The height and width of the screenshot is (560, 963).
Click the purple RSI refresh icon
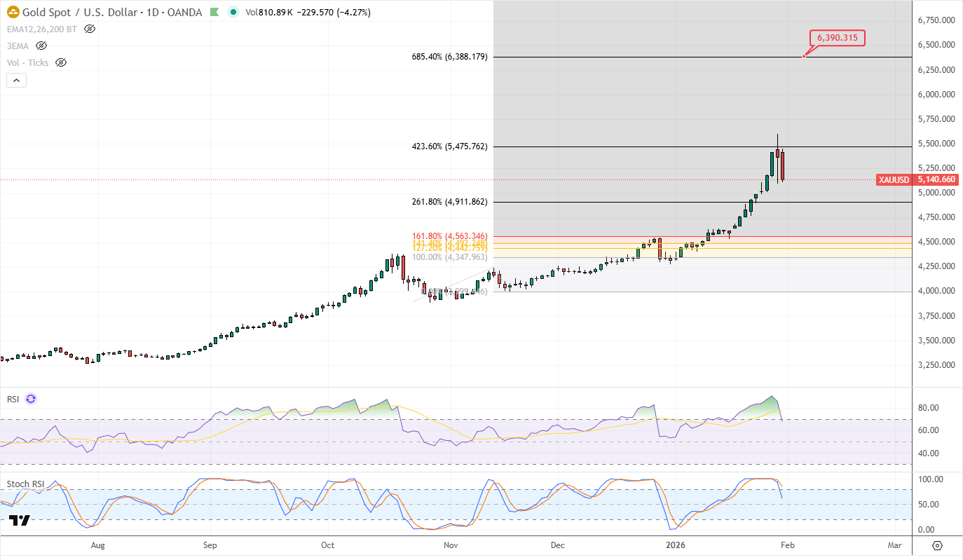click(31, 399)
